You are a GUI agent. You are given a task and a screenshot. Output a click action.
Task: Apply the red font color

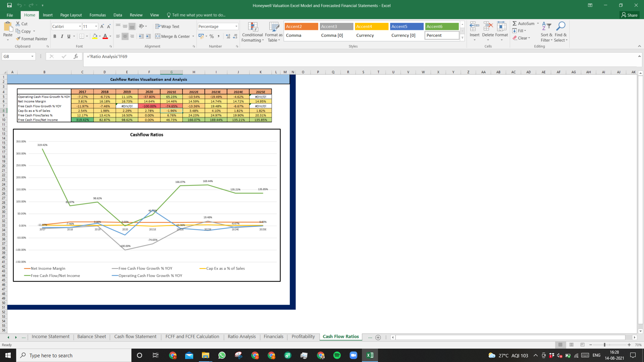(105, 36)
